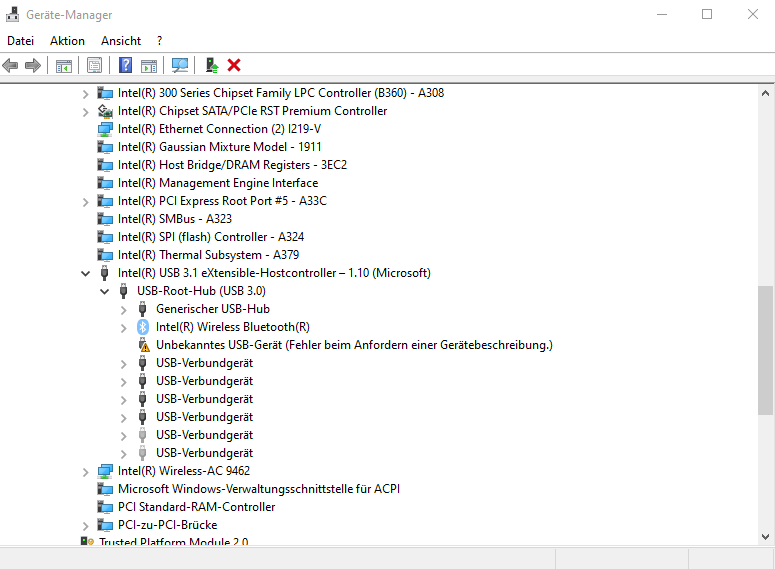
Task: Collapse Intel(R) USB 3.1 eXtensible-Hostcontroller node
Action: coord(86,273)
